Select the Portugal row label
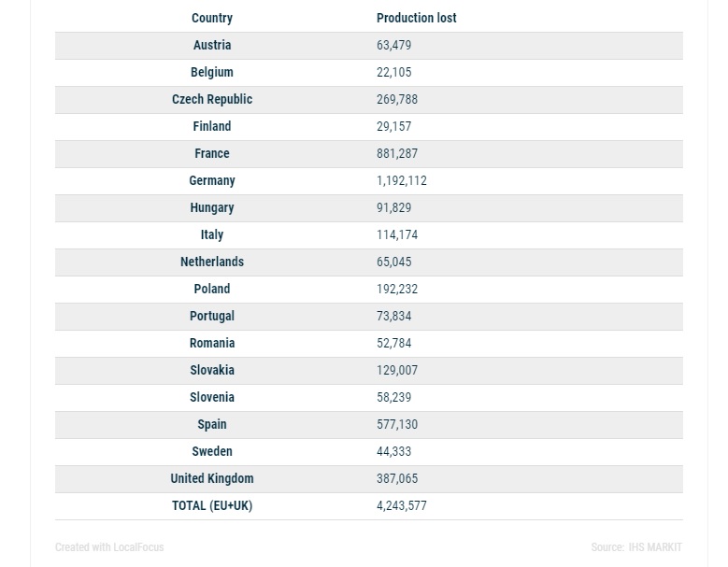This screenshot has width=728, height=567. (212, 316)
